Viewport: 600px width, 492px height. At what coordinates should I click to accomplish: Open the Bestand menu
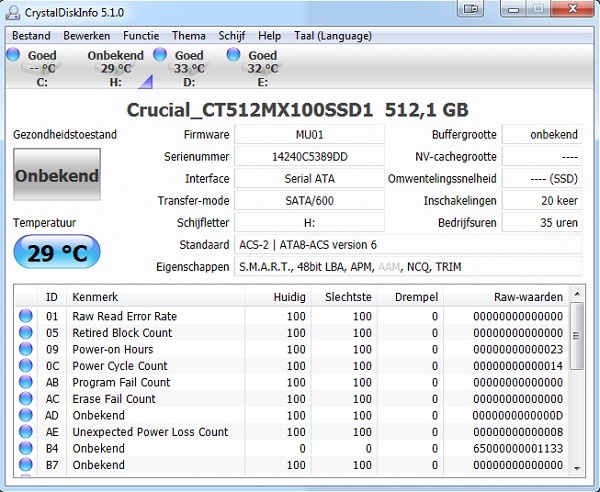[31, 36]
